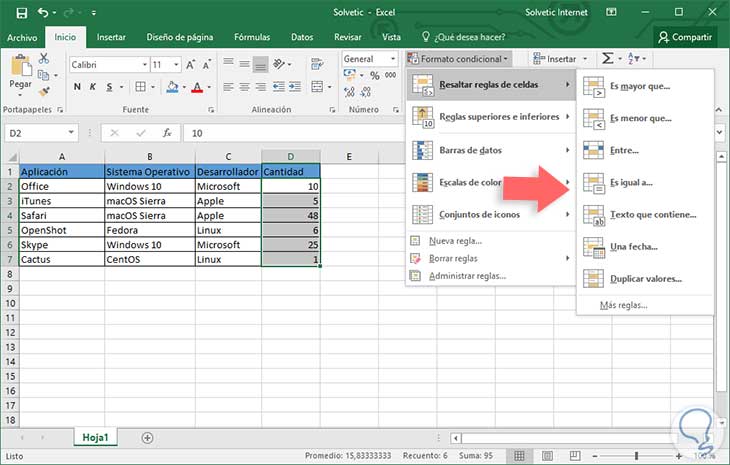Open the Formato condicional dropdown
The width and height of the screenshot is (730, 465).
[x=459, y=59]
